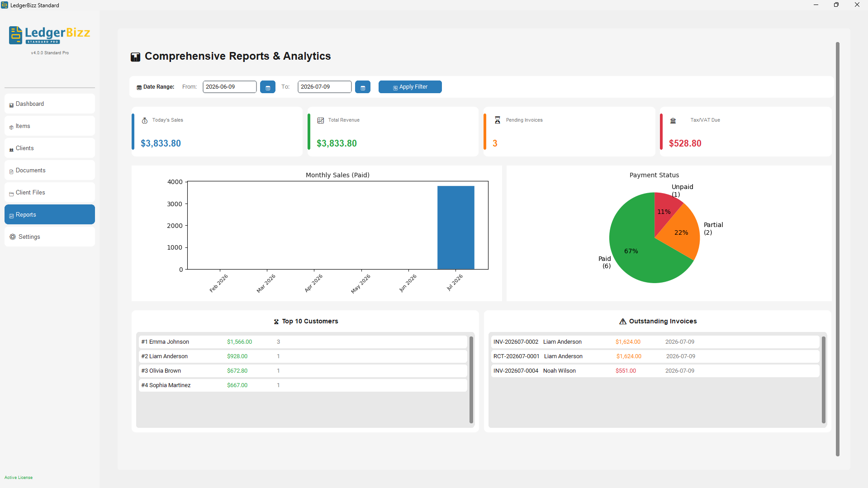Screen dimensions: 868x488
Task: Click the $1,624.00 amount on RCT-202607-0001
Action: point(629,356)
